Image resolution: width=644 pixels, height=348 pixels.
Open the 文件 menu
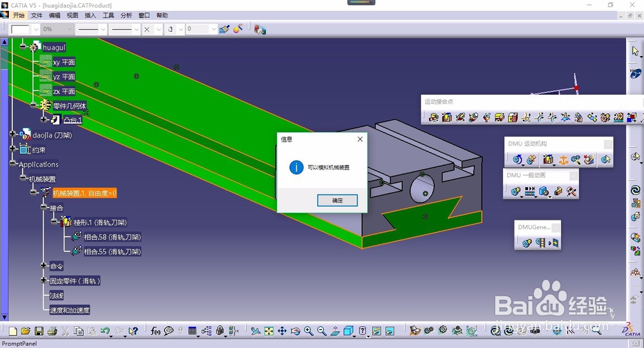tap(37, 15)
